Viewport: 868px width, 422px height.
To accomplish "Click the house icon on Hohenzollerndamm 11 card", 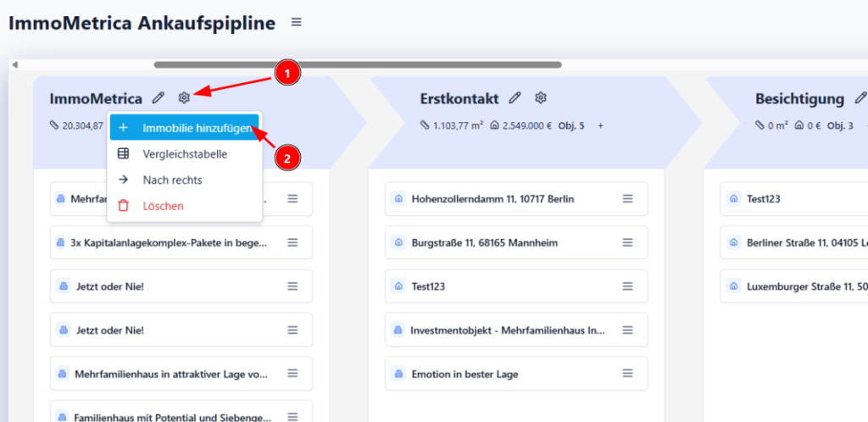I will click(x=398, y=199).
